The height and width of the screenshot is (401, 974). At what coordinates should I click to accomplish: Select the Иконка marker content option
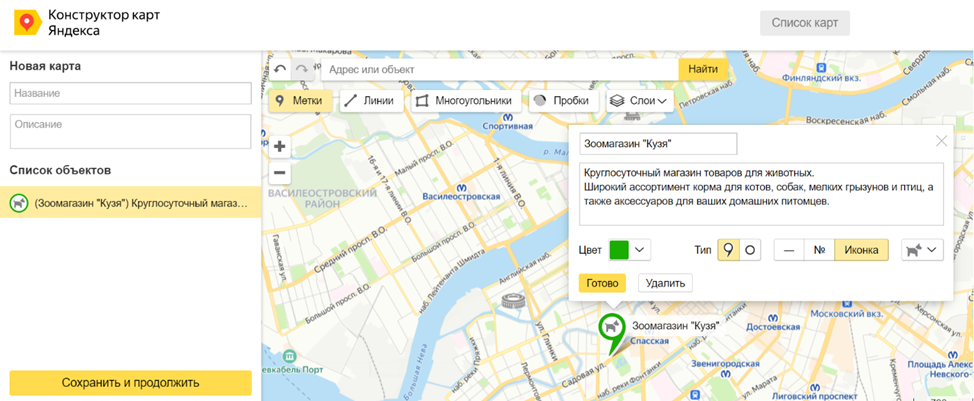pos(861,250)
